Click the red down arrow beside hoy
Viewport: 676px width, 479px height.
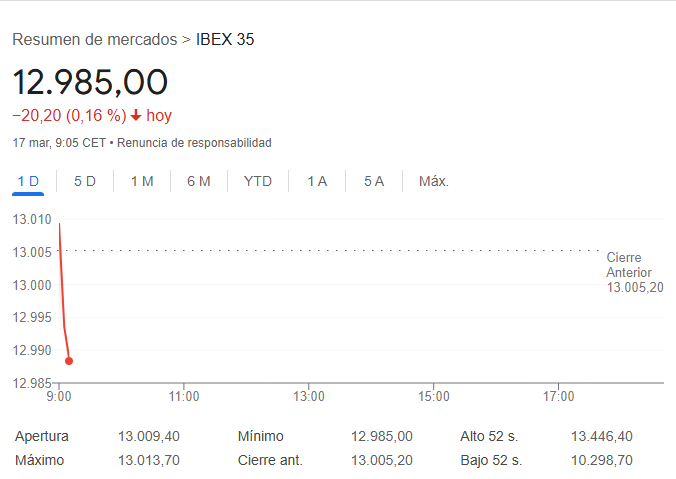click(136, 115)
